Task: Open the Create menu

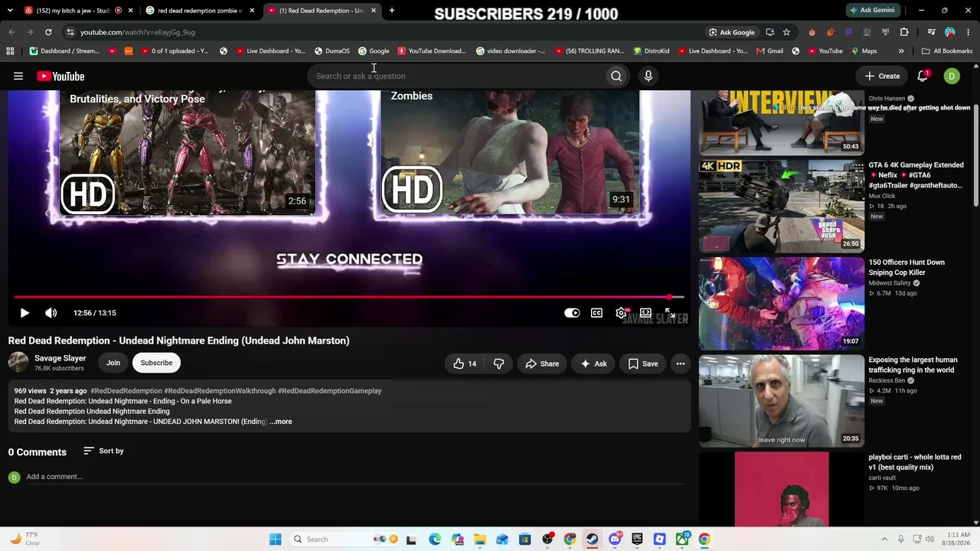Action: pyautogui.click(x=882, y=76)
